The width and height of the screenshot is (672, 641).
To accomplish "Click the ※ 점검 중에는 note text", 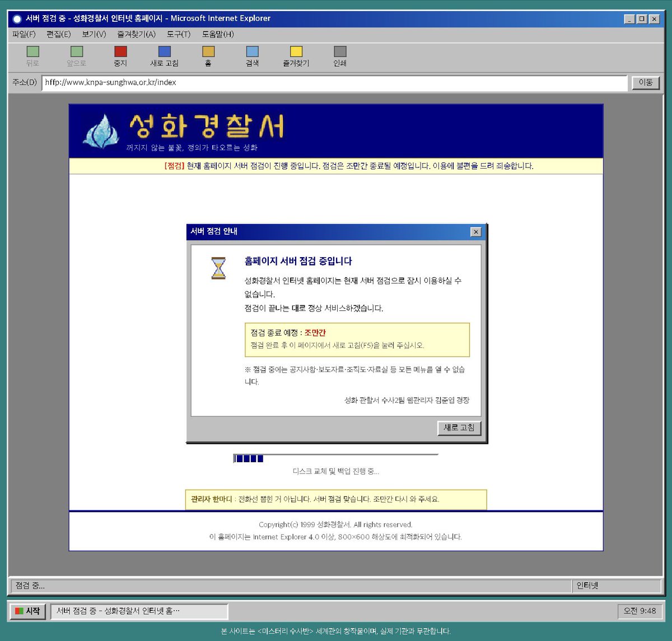I will (x=354, y=375).
